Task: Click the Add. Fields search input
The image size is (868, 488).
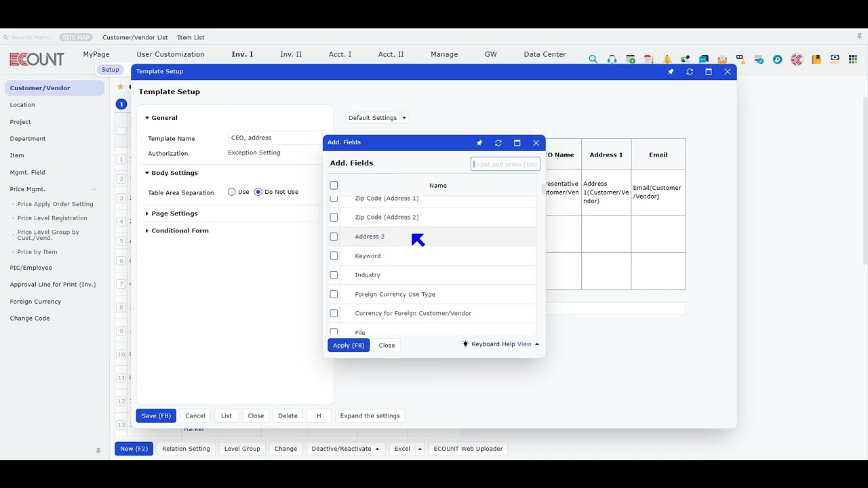Action: (x=505, y=164)
